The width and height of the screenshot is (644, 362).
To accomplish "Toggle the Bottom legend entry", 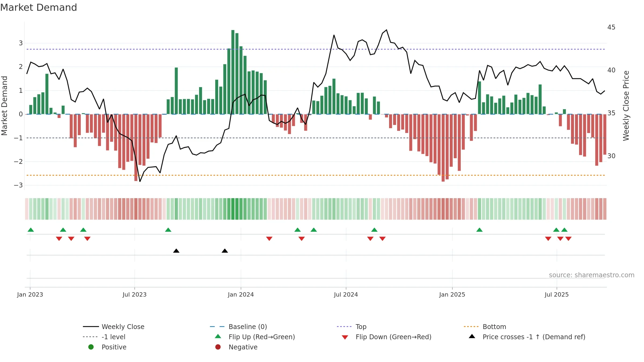I will (485, 327).
